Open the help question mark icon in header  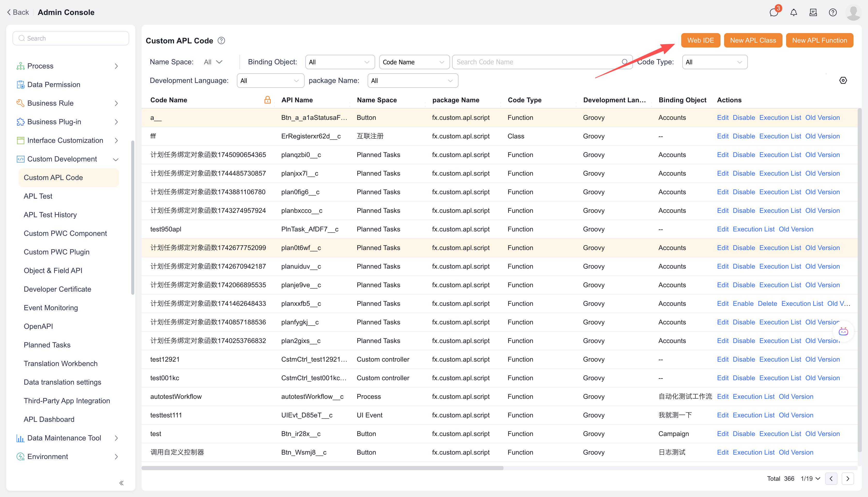[833, 13]
